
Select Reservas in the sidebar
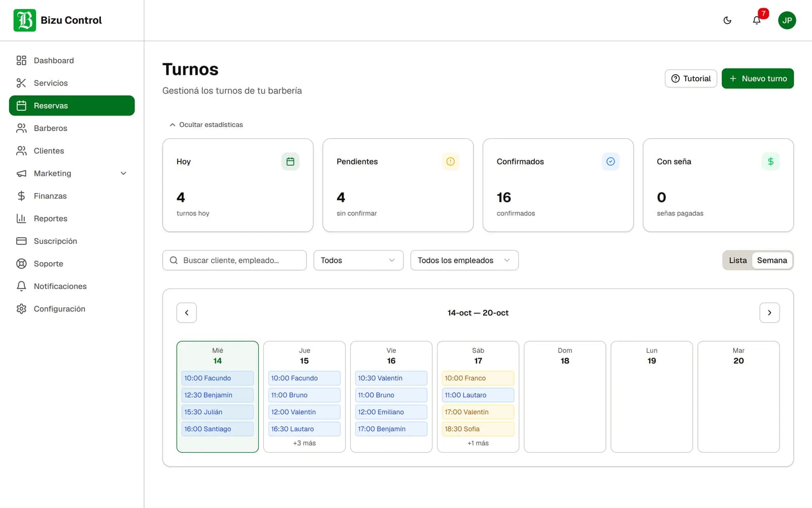[72, 106]
